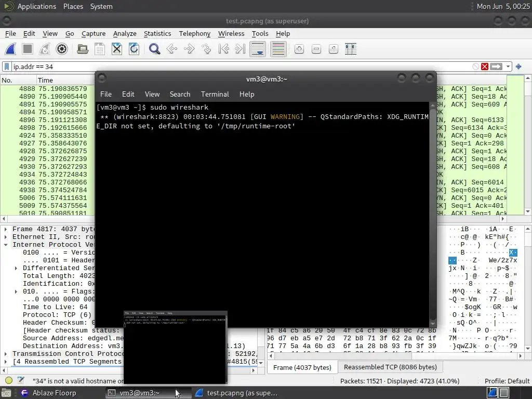
Task: Switch to test.pcapng taskbar button
Action: tap(236, 393)
